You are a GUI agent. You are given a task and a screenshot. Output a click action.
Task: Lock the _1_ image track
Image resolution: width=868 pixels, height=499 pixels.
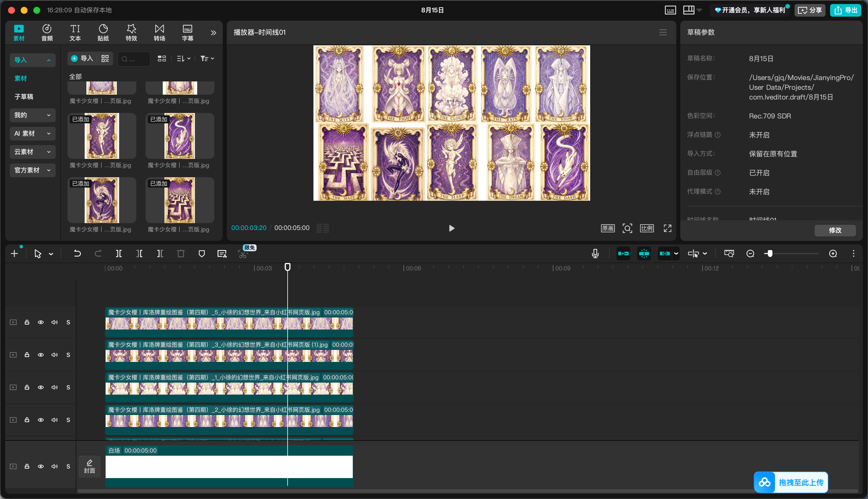pyautogui.click(x=27, y=387)
